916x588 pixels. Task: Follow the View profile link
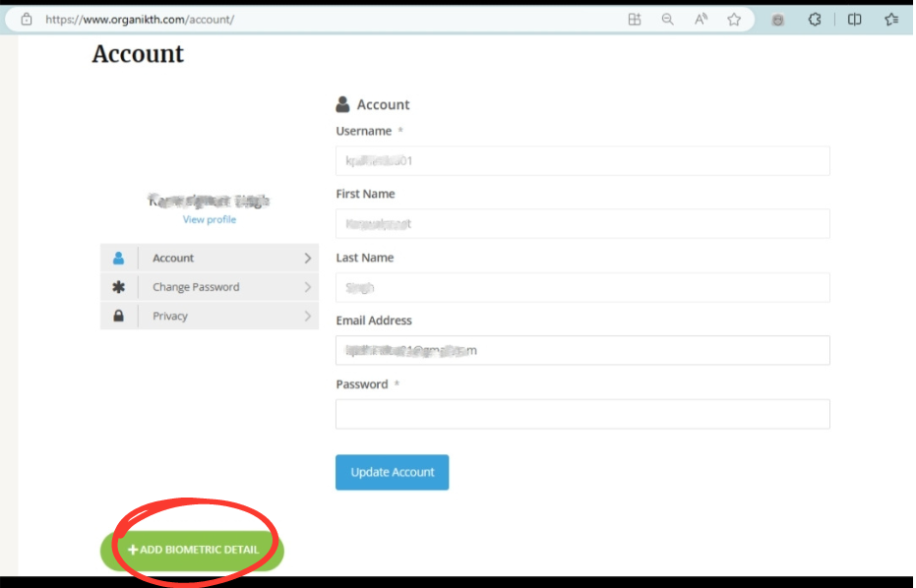[x=210, y=219]
